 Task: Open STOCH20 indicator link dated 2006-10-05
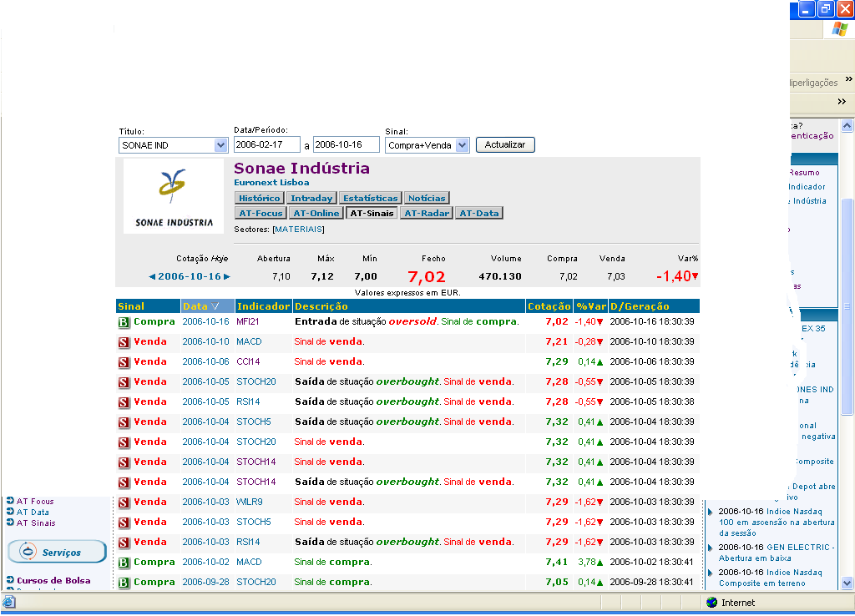[x=256, y=382]
